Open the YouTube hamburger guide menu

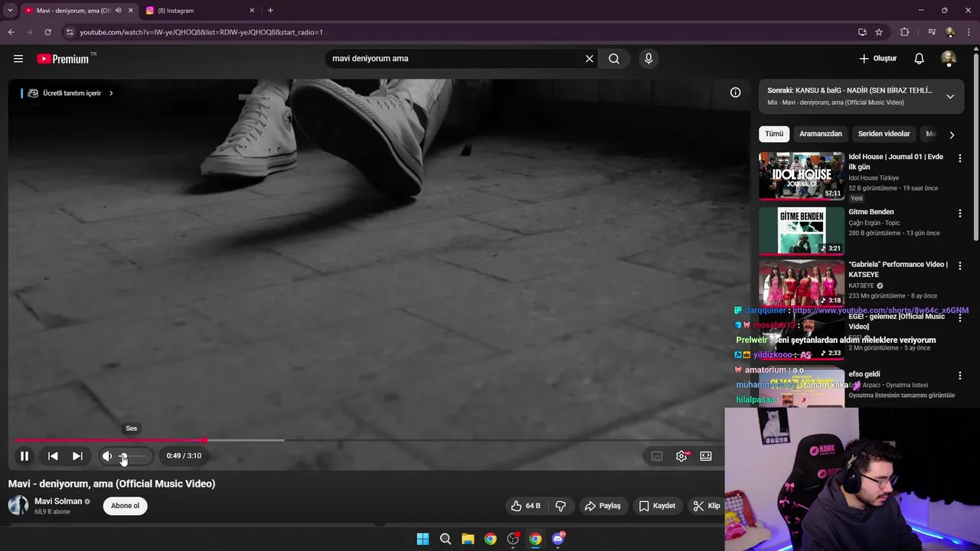(x=18, y=59)
